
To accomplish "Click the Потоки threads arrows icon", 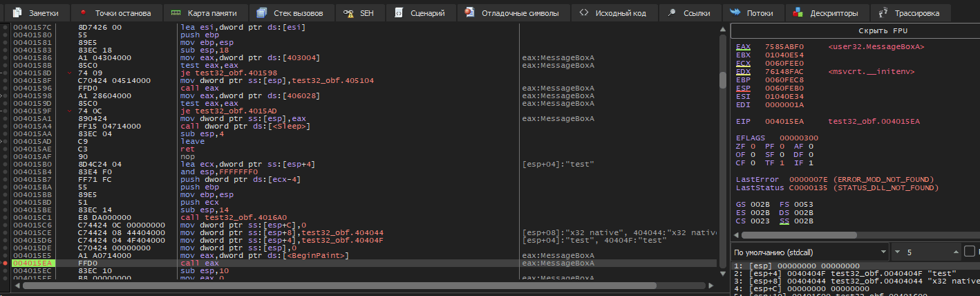I will [735, 12].
